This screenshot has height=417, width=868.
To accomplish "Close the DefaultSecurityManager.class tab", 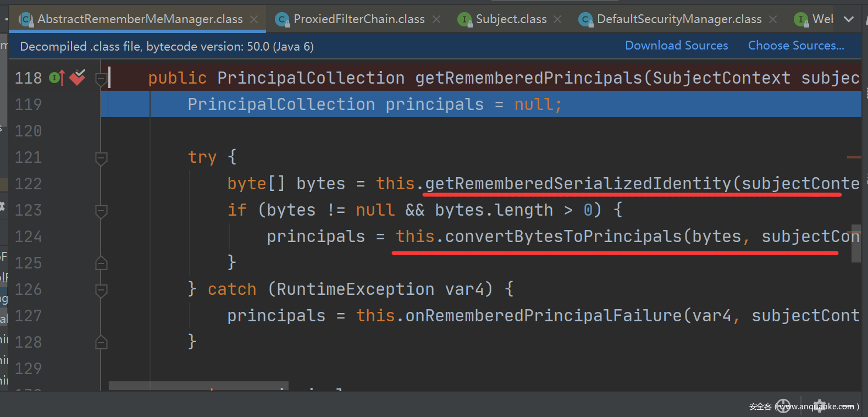I will point(773,19).
